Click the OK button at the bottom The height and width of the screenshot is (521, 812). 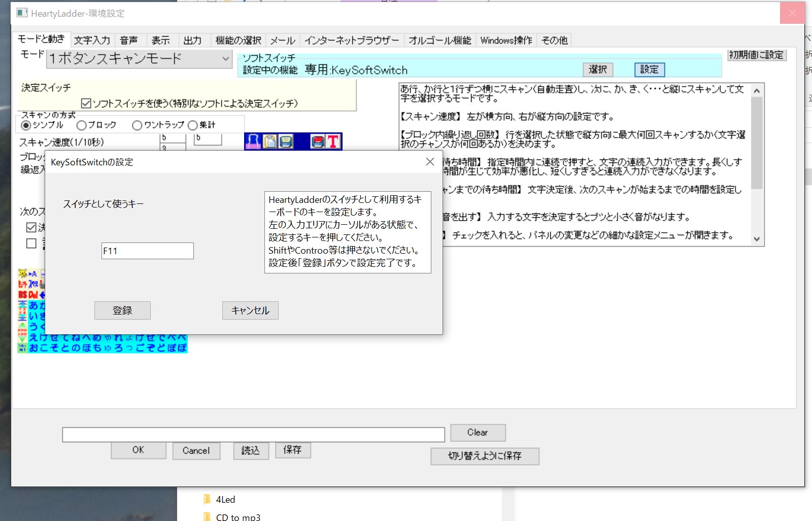pos(139,450)
